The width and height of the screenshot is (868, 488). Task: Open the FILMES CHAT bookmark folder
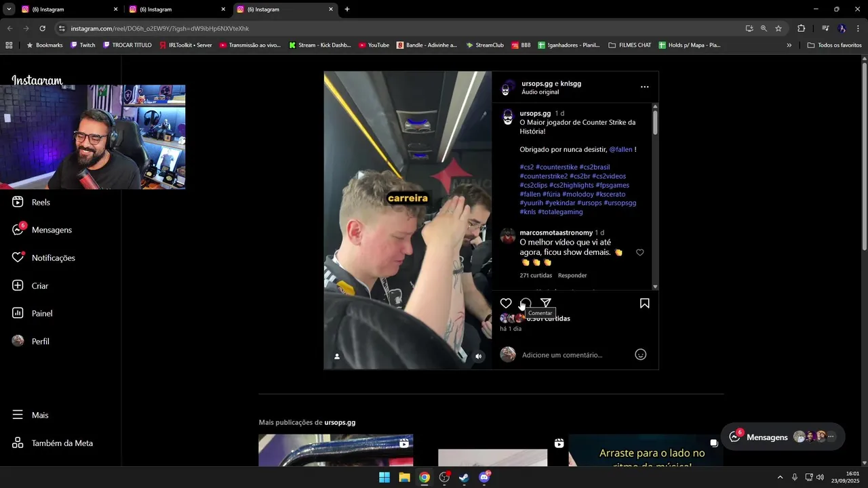pyautogui.click(x=629, y=45)
